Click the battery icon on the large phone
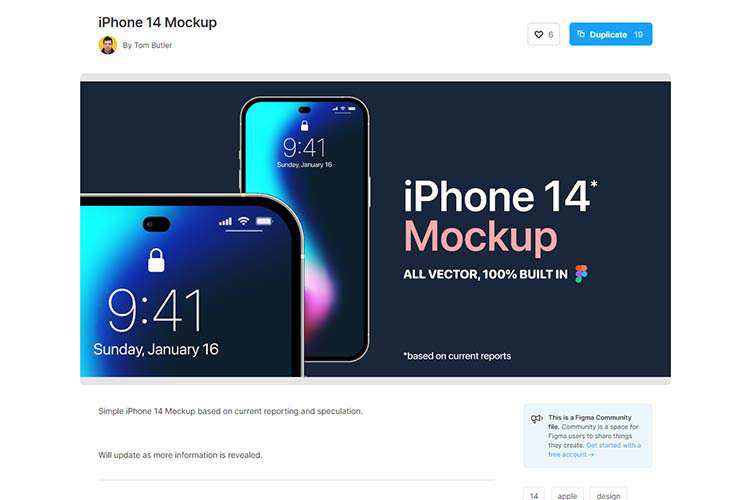Screen dimensions: 750x500 [264, 221]
